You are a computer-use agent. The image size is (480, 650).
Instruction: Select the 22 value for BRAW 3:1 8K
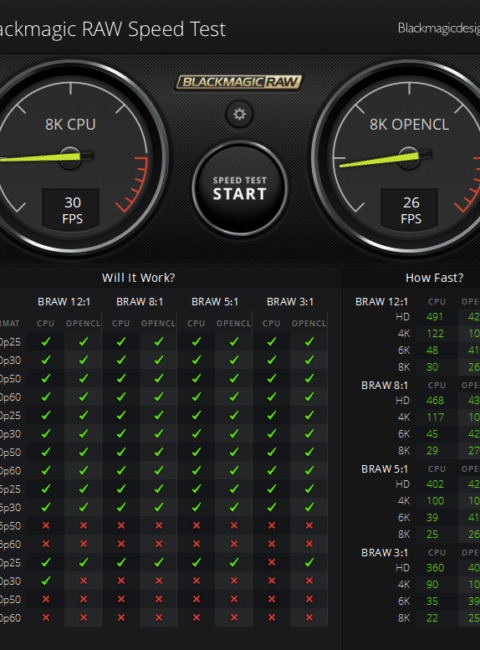click(x=432, y=618)
